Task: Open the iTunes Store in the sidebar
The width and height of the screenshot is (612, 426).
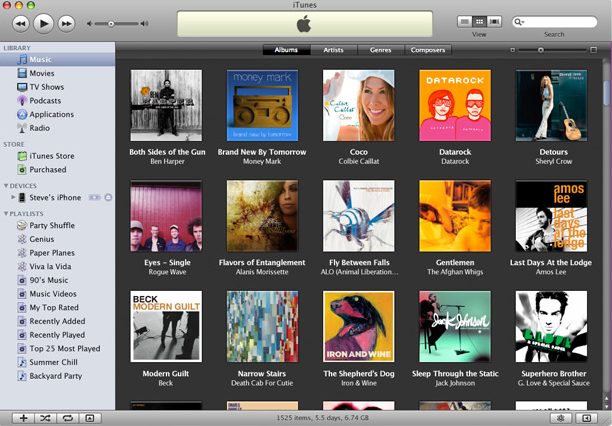Action: (x=51, y=156)
